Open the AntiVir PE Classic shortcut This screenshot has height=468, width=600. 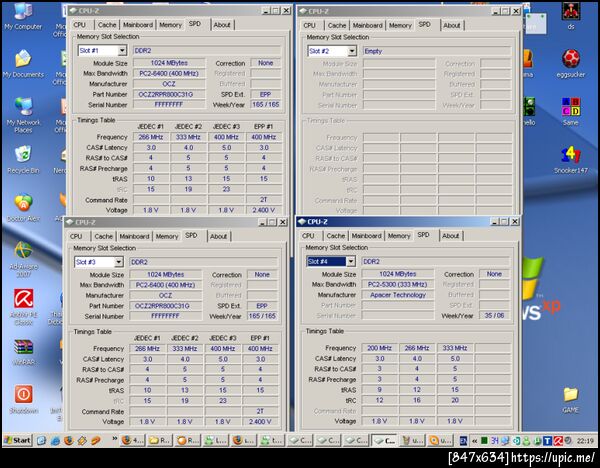[22, 297]
